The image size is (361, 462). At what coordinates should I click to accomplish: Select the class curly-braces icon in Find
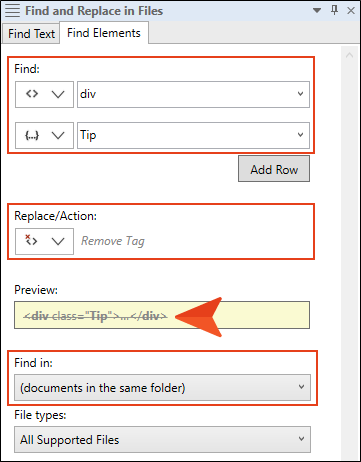point(32,135)
